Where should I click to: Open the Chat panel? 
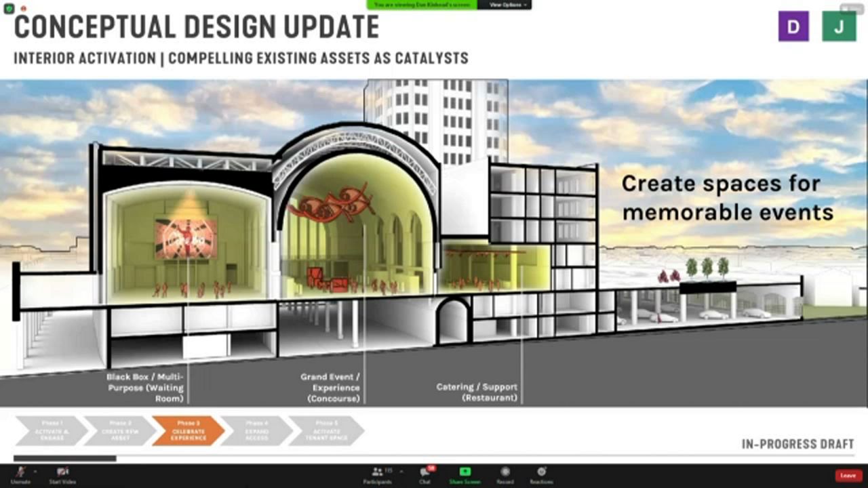coord(423,472)
